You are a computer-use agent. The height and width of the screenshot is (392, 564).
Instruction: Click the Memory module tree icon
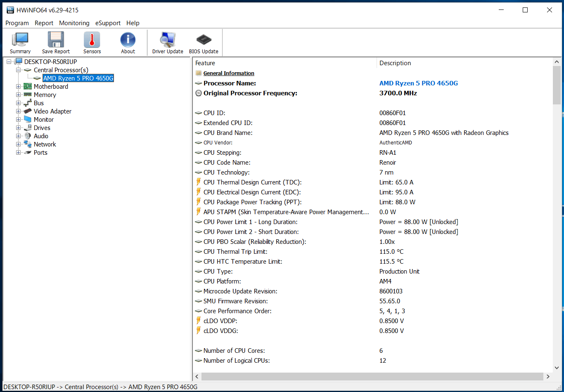click(28, 95)
